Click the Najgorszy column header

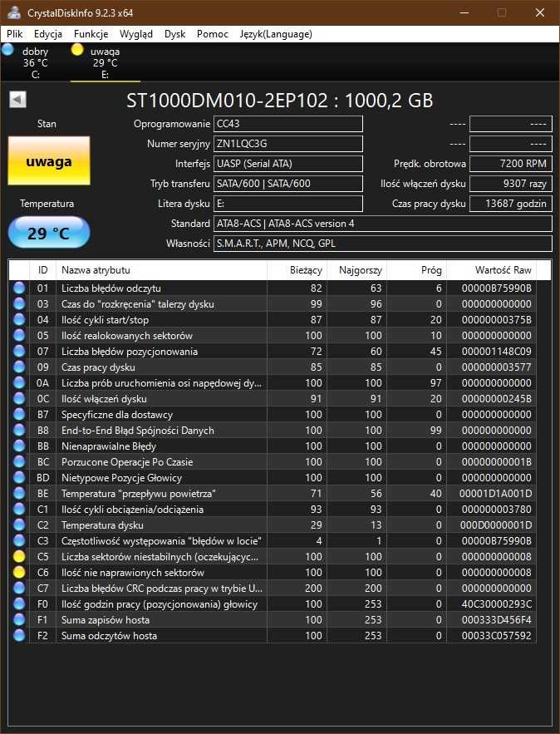(x=356, y=270)
